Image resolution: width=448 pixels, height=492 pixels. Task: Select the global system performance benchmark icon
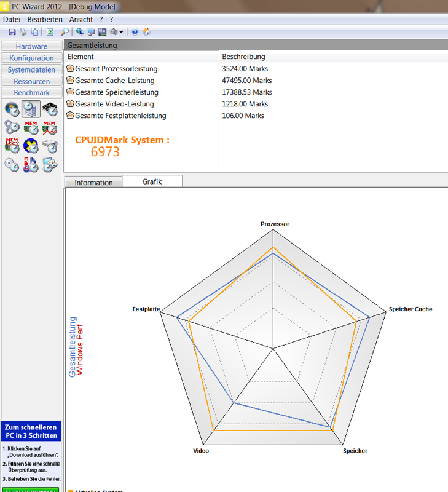(31, 109)
